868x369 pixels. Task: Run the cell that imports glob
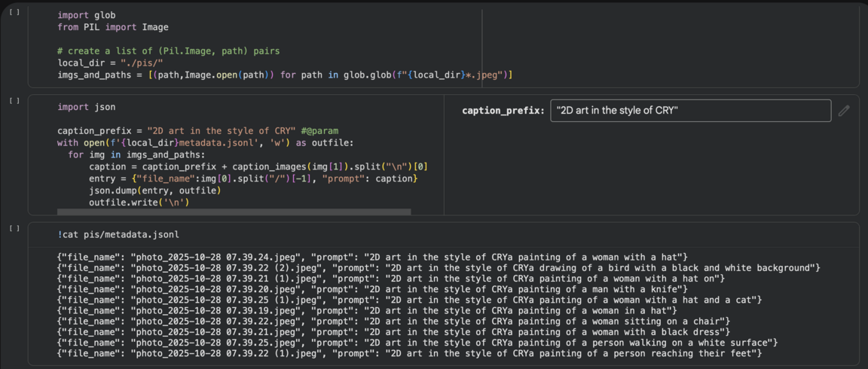[x=14, y=12]
